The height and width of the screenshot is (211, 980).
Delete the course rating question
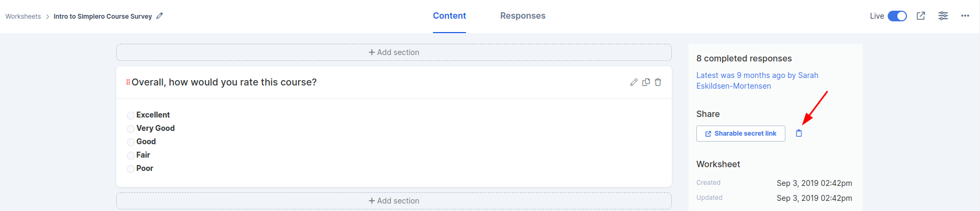(658, 82)
